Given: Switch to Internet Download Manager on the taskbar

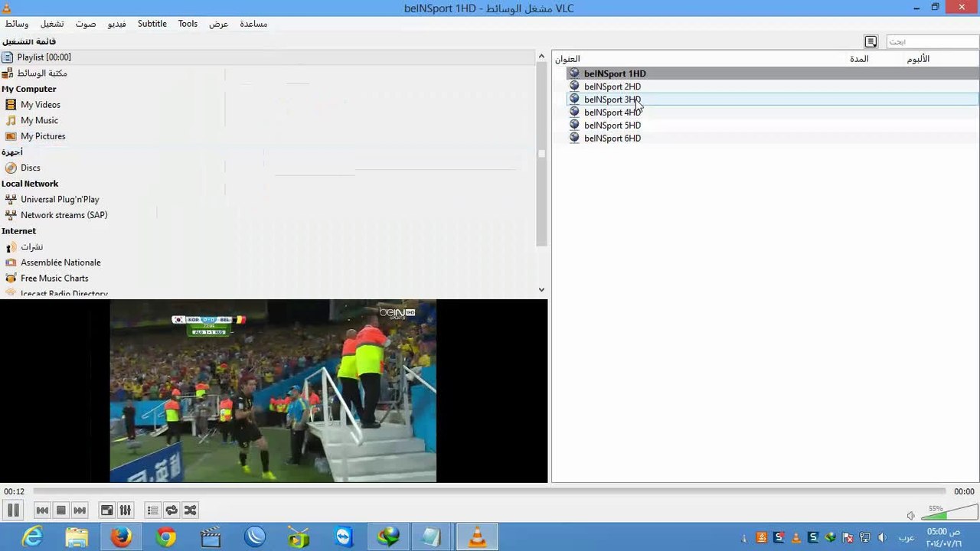Looking at the screenshot, I should click(x=388, y=537).
